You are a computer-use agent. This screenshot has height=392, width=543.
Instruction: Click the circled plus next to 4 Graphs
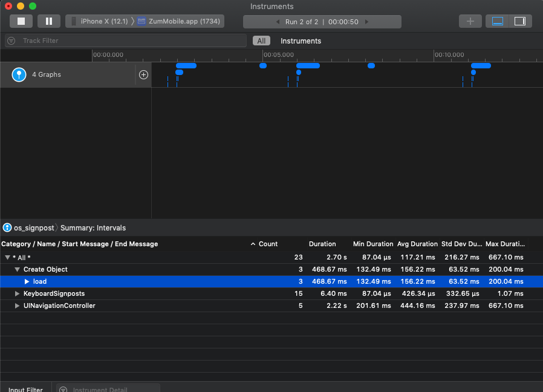pyautogui.click(x=143, y=74)
